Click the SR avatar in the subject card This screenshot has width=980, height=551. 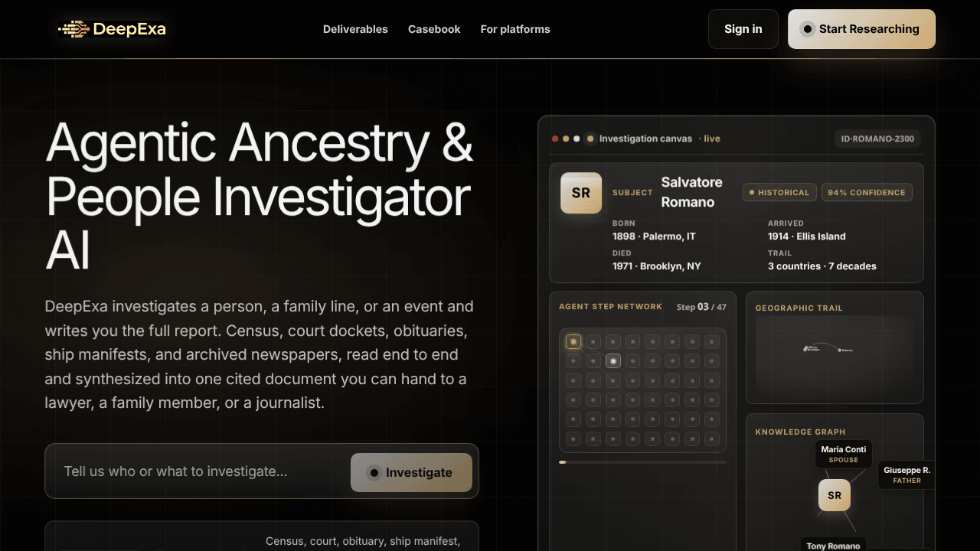click(581, 193)
